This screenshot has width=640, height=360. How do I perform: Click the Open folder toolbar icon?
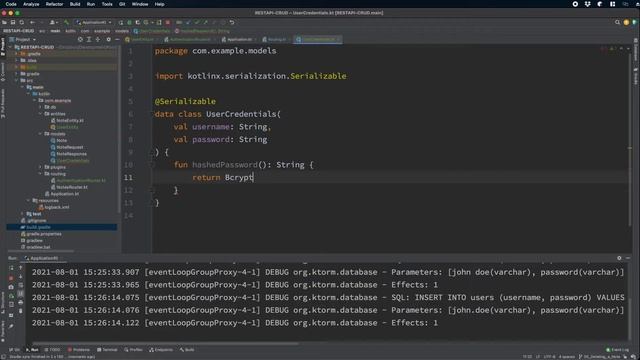point(4,22)
